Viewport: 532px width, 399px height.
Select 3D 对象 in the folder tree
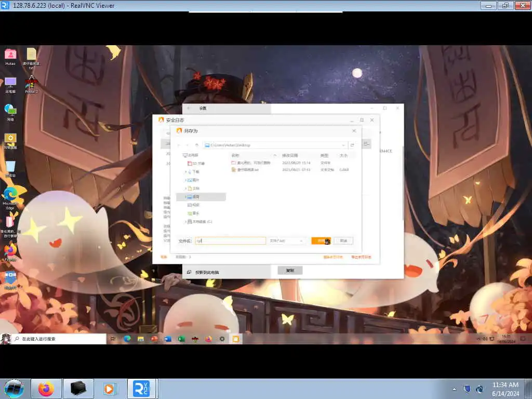tap(196, 163)
